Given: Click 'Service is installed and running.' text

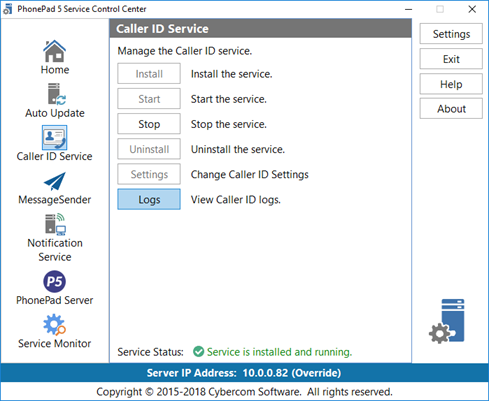Looking at the screenshot, I should click(279, 352).
